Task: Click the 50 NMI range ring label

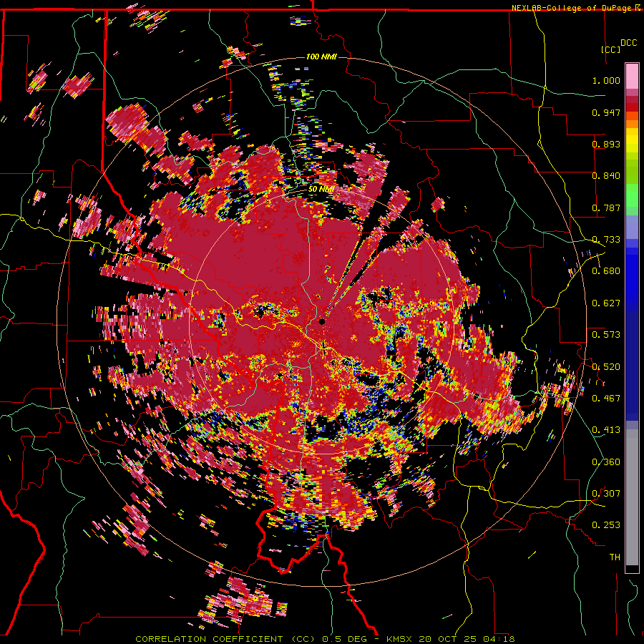Action: (x=321, y=190)
